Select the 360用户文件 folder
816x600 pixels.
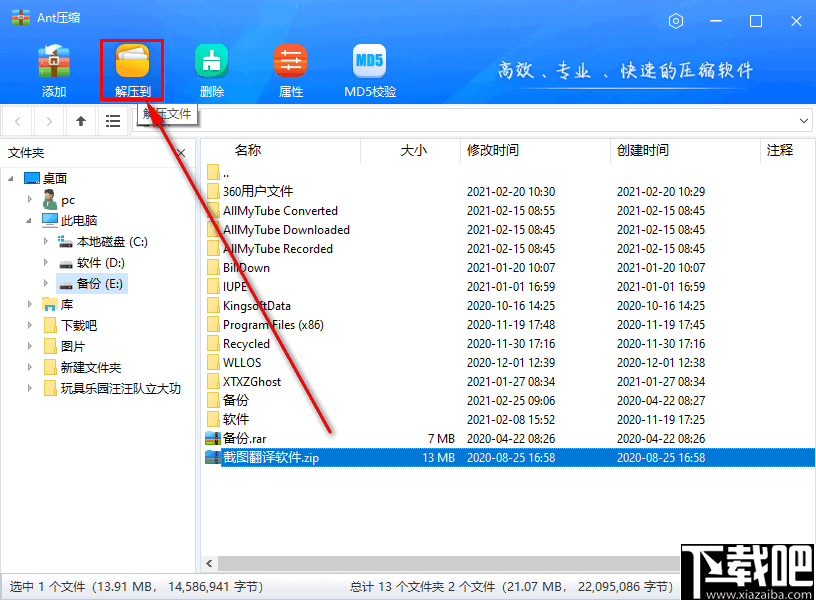[x=508, y=192]
